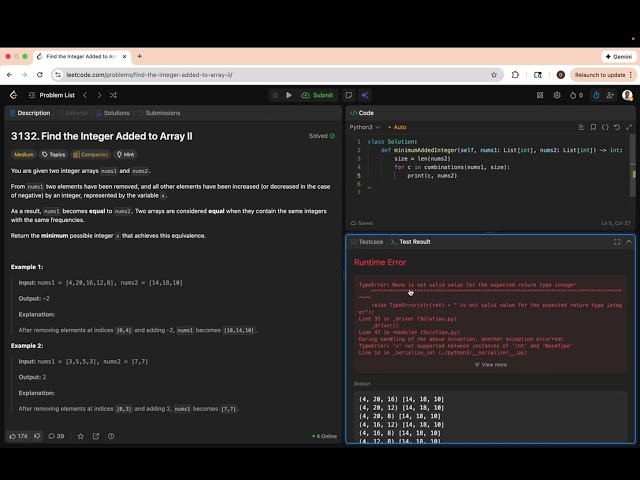The image size is (640, 480).
Task: Open the comments icon showing 39
Action: (57, 436)
